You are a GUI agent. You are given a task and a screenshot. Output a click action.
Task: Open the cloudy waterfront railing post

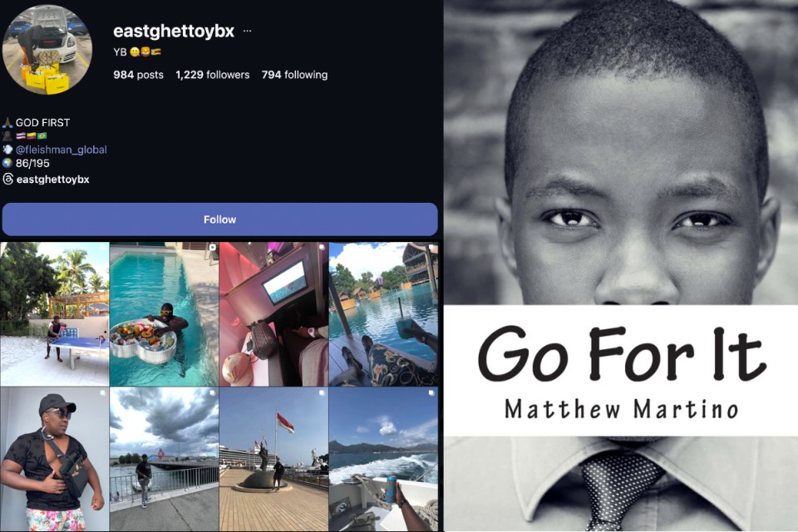click(164, 459)
